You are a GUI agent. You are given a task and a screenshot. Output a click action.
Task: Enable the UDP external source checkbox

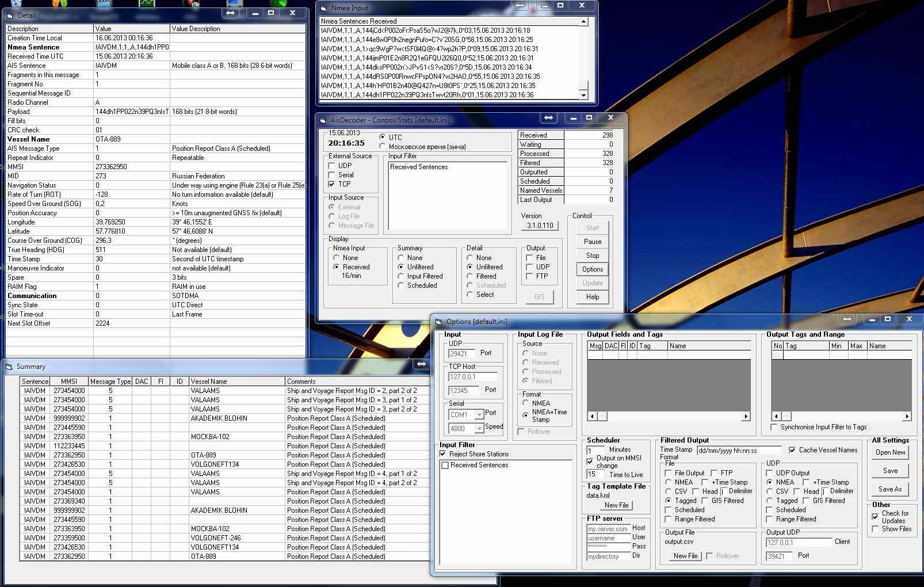tap(331, 166)
